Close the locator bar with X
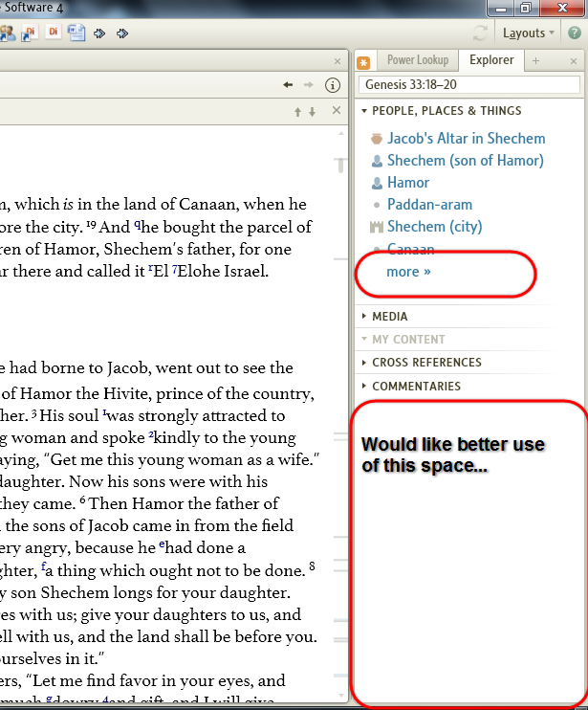The image size is (588, 710). [336, 110]
